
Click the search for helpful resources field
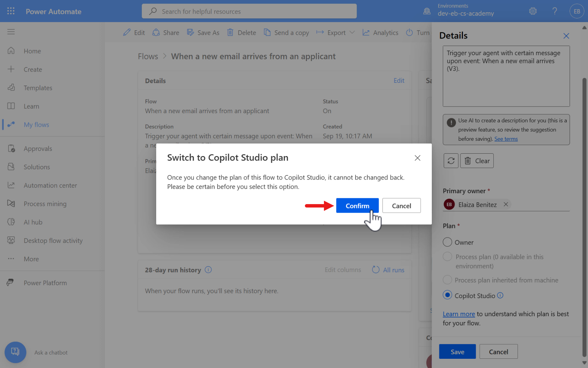pyautogui.click(x=249, y=11)
